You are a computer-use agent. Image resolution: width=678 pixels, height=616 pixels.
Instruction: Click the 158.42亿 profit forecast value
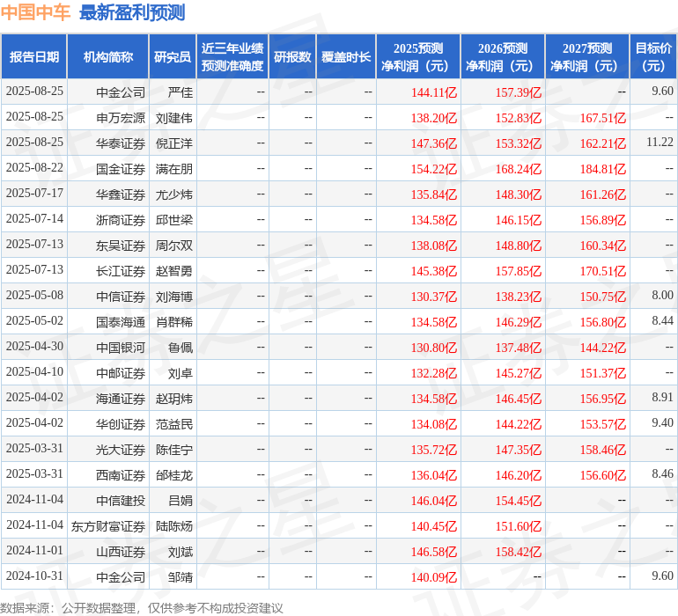coord(518,552)
